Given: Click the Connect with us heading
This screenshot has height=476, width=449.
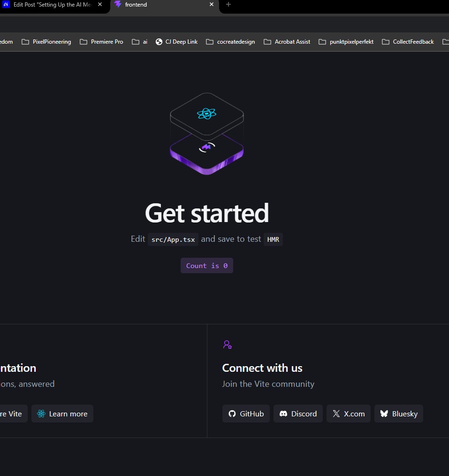Looking at the screenshot, I should pyautogui.click(x=262, y=368).
